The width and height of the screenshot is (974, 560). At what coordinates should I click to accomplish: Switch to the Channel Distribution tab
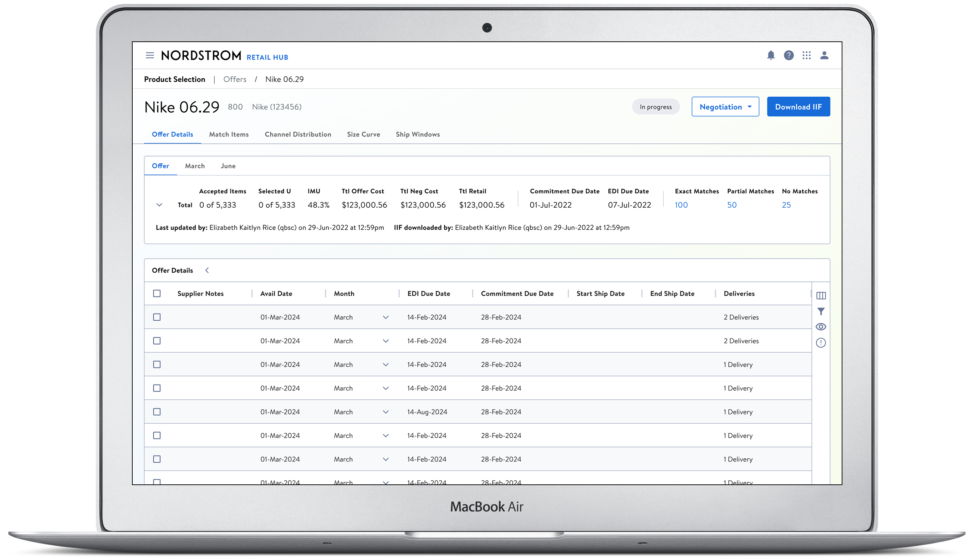click(298, 134)
